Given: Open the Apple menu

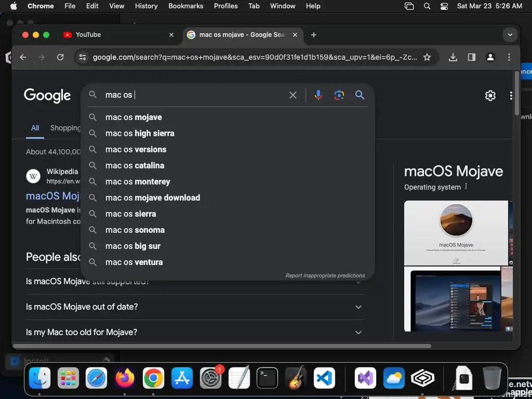Looking at the screenshot, I should tap(14, 6).
